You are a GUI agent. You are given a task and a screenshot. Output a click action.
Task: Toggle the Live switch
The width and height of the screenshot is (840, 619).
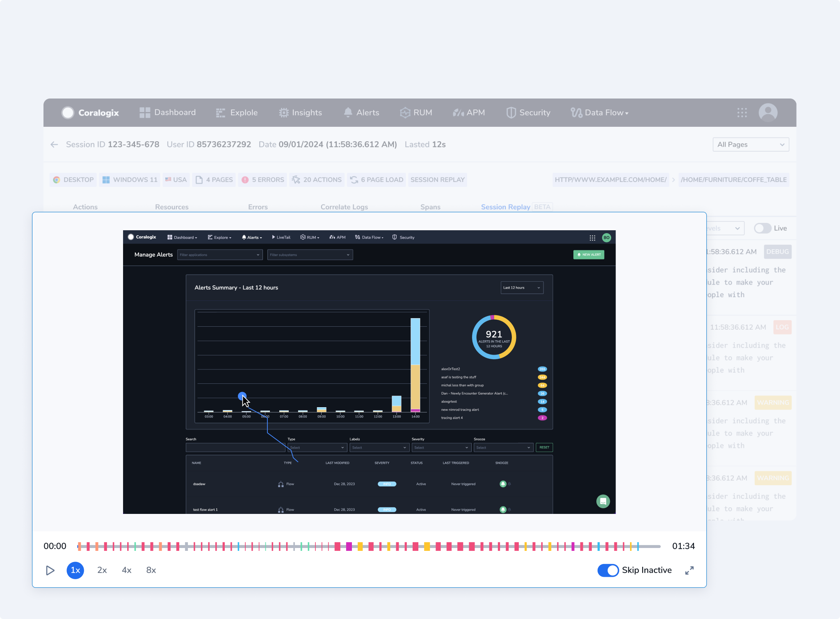(x=762, y=228)
